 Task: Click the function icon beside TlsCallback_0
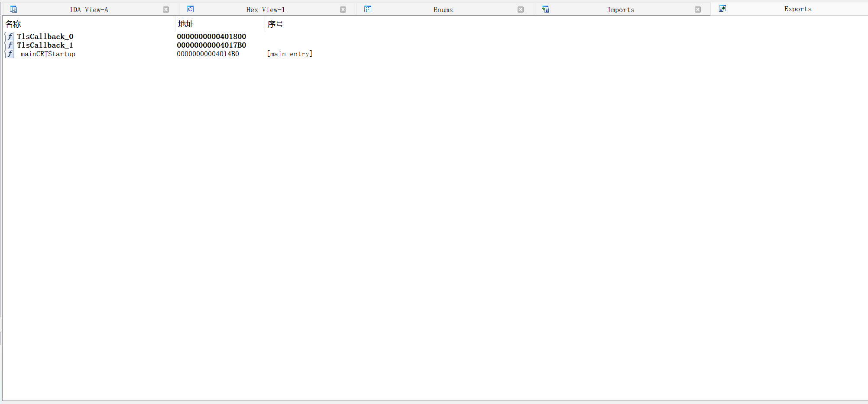click(x=10, y=36)
